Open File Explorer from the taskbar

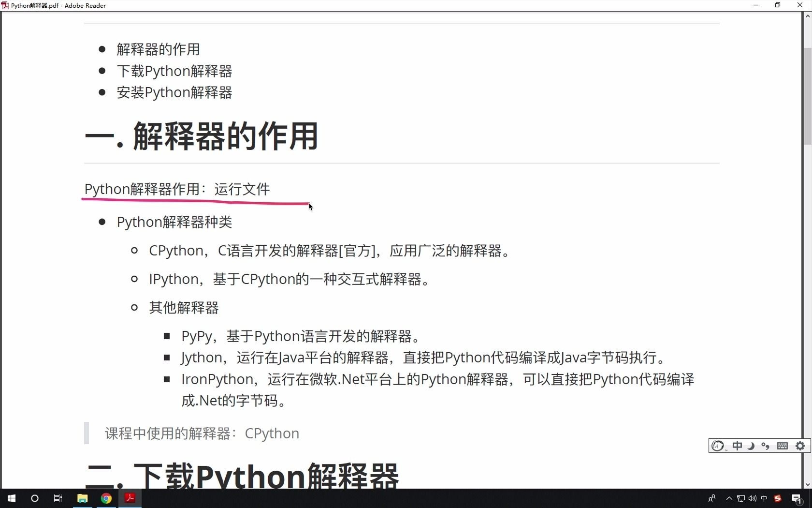(x=83, y=498)
